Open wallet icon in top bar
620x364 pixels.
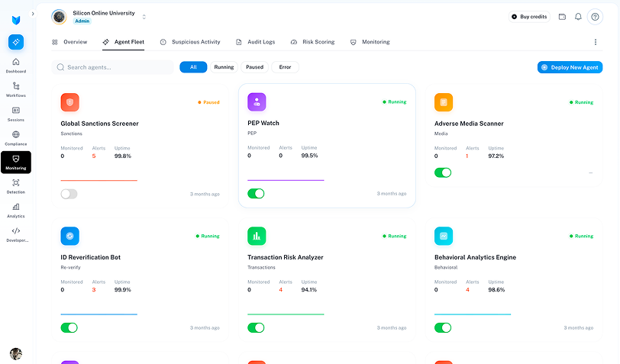click(x=562, y=17)
